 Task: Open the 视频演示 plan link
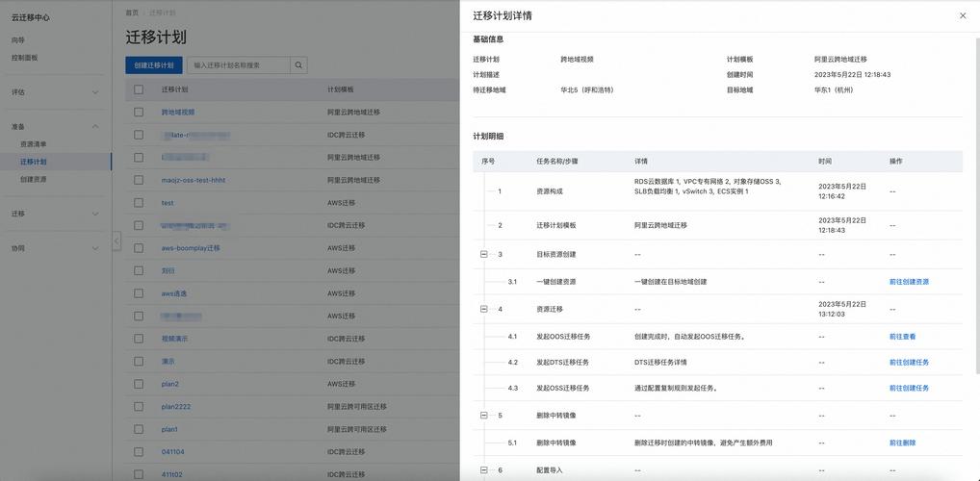(x=174, y=339)
